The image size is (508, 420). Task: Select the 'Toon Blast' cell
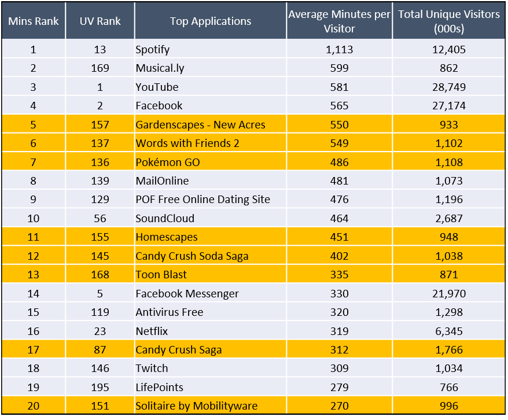click(x=210, y=275)
